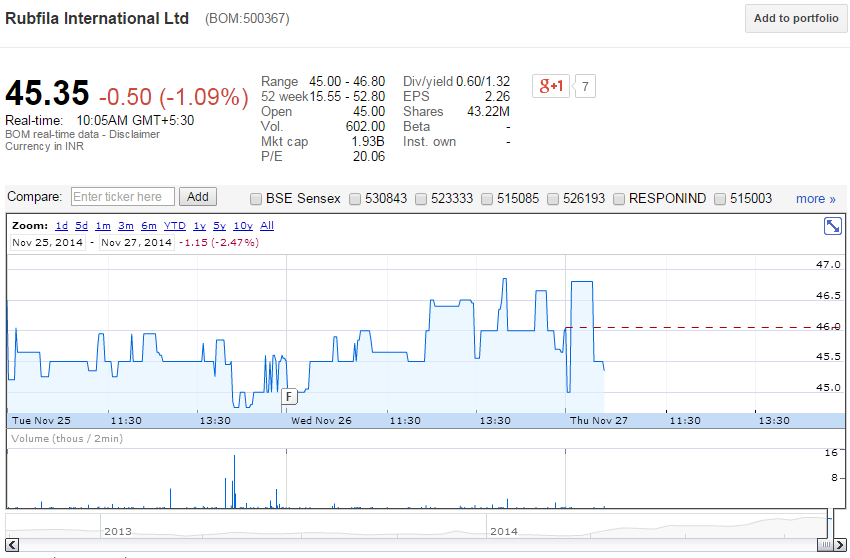Click the Vol. value 602.00

pyautogui.click(x=365, y=126)
